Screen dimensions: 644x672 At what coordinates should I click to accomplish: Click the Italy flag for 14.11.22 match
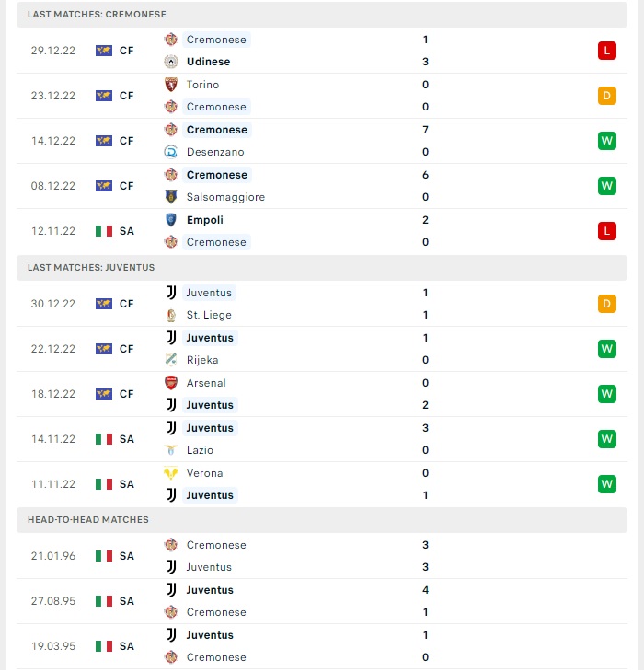pyautogui.click(x=104, y=439)
